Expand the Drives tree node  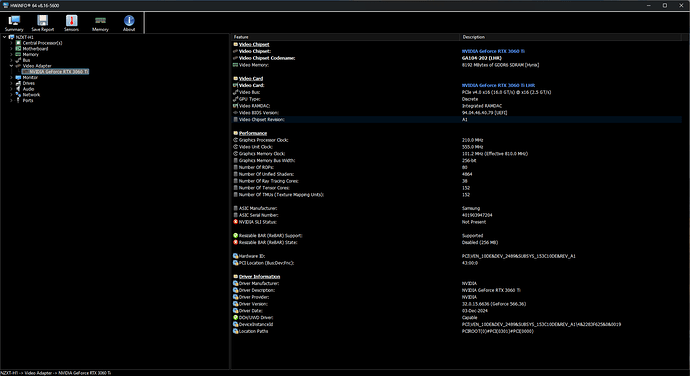pyautogui.click(x=11, y=83)
